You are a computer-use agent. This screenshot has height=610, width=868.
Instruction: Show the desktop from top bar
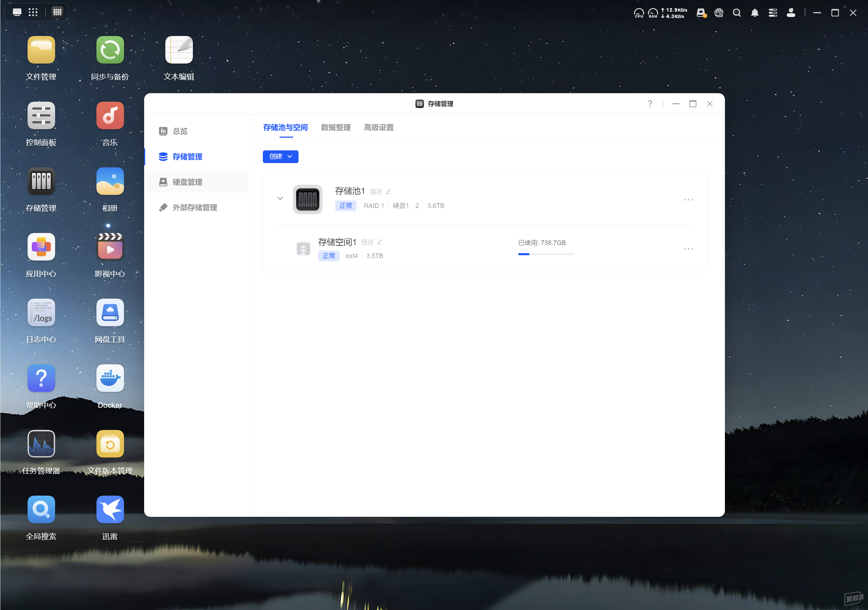tap(17, 12)
